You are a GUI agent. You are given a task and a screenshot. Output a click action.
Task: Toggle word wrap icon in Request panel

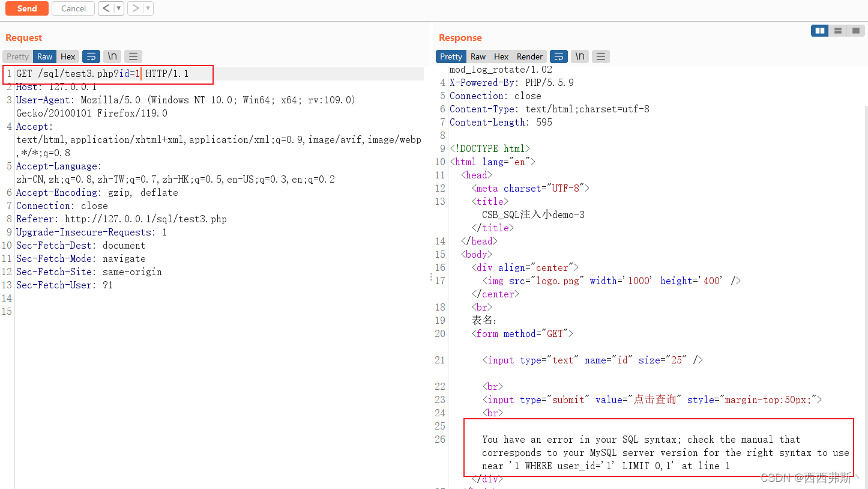(x=91, y=56)
